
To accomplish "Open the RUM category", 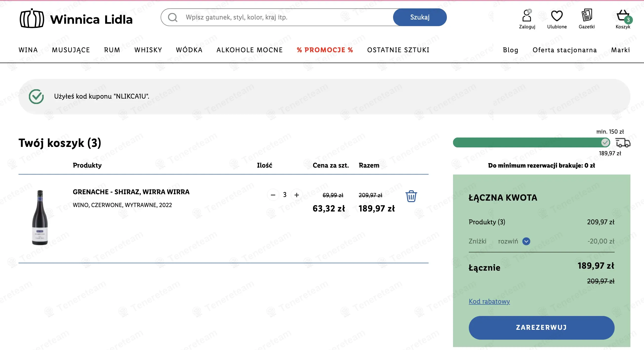I will tap(112, 50).
